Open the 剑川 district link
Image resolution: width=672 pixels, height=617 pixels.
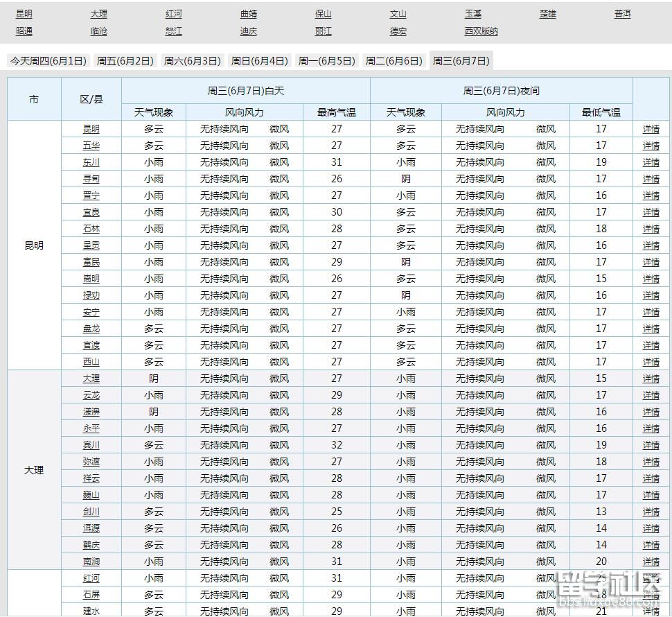pyautogui.click(x=91, y=512)
